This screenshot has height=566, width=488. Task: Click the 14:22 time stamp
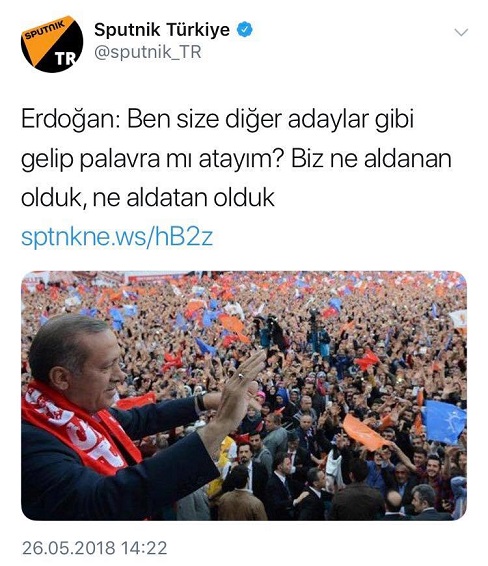(144, 548)
